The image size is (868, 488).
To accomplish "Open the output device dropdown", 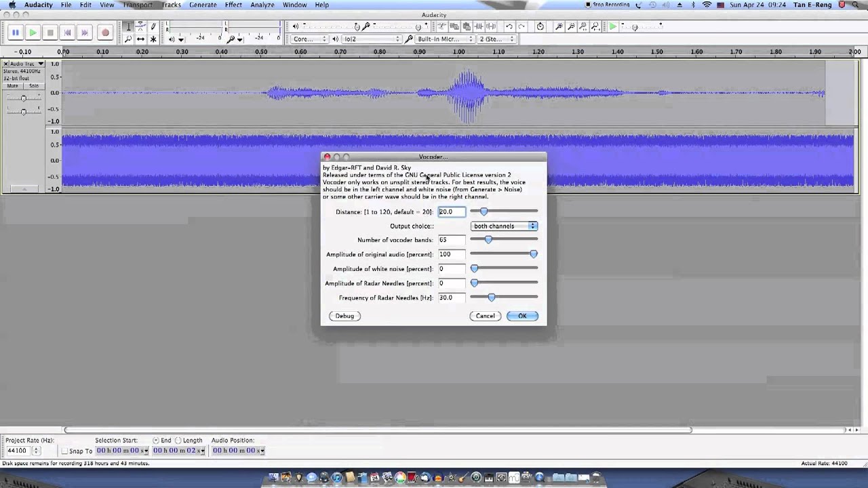I will [372, 39].
